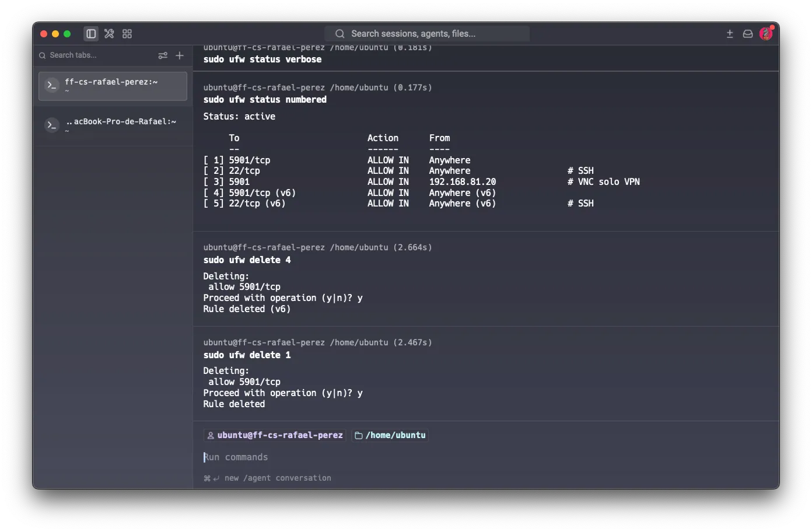Click the /home/ubuntu directory chip

(x=390, y=436)
